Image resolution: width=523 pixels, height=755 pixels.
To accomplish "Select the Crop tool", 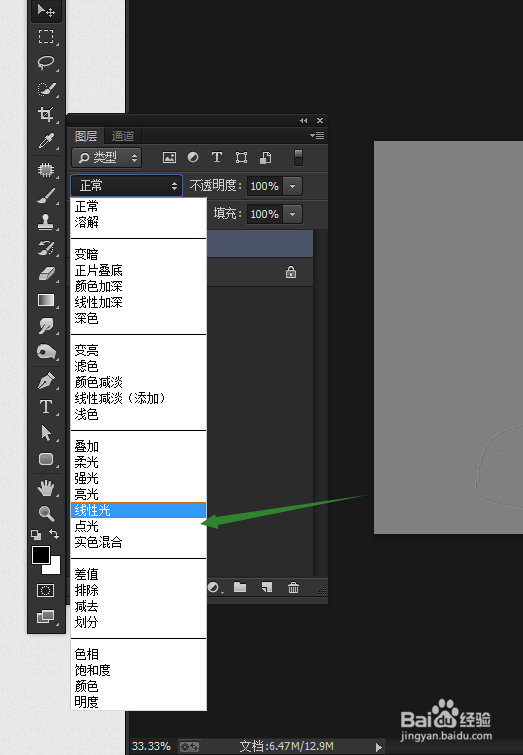I will (x=46, y=115).
